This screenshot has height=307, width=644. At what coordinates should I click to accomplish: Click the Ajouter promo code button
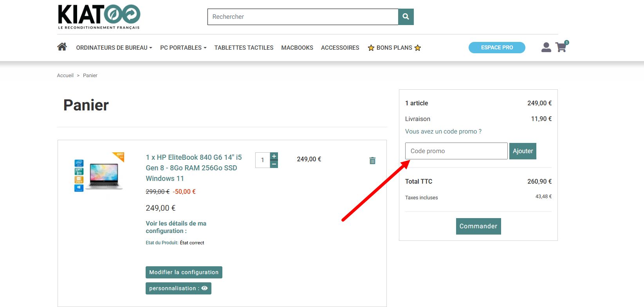[x=523, y=151]
